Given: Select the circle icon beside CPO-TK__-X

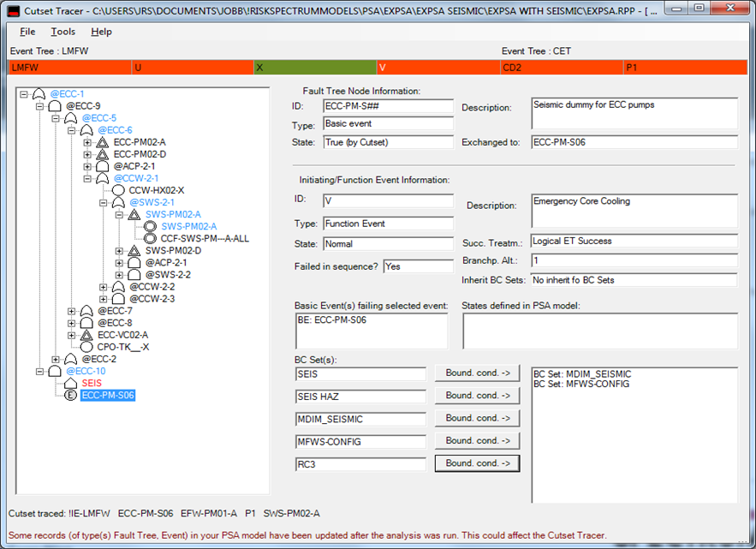Looking at the screenshot, I should point(86,347).
